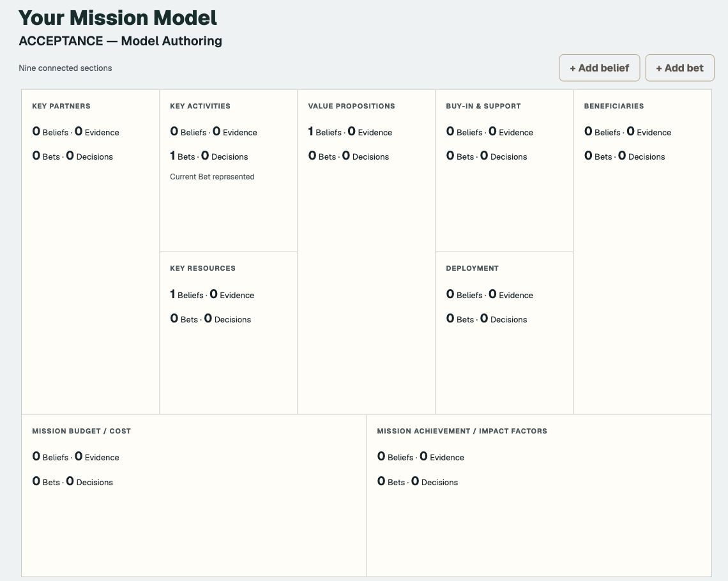Click 'Current Bet represented' note in Key Activities
Image resolution: width=728 pixels, height=581 pixels.
[x=212, y=177]
